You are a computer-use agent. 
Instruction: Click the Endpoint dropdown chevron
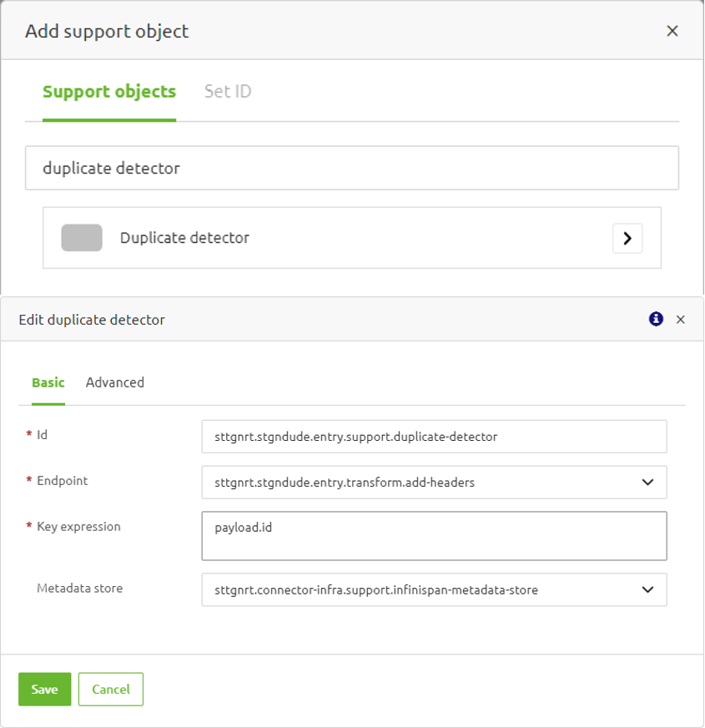647,482
